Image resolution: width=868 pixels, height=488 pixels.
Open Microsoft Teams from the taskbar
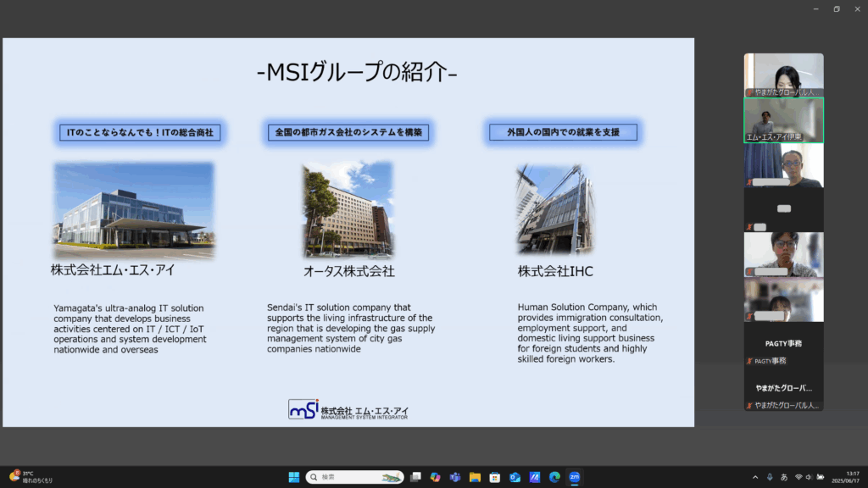455,477
